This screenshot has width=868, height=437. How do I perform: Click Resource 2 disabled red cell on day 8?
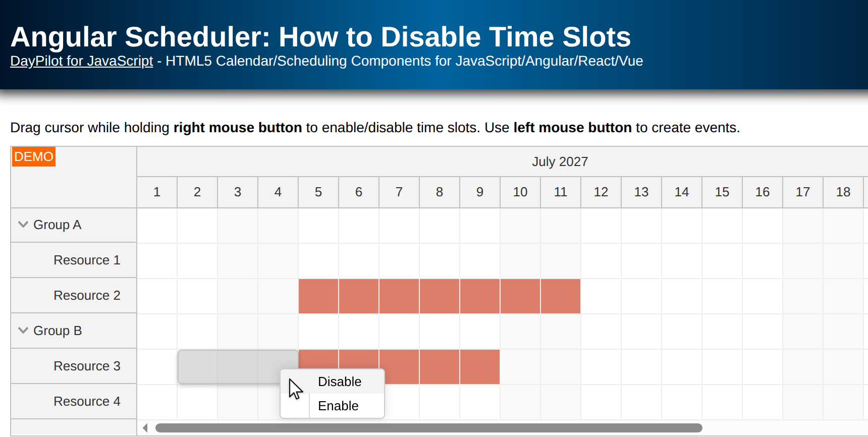point(440,296)
